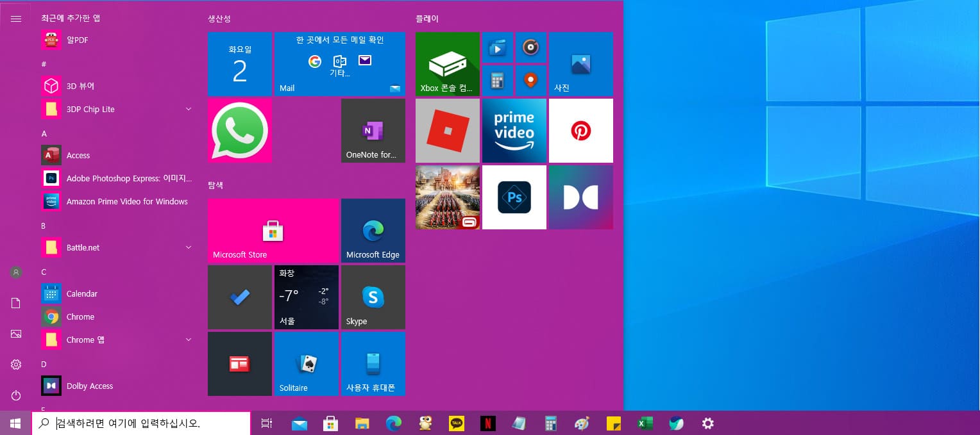Open Excel on the taskbar
Image resolution: width=980 pixels, height=435 pixels.
[645, 423]
